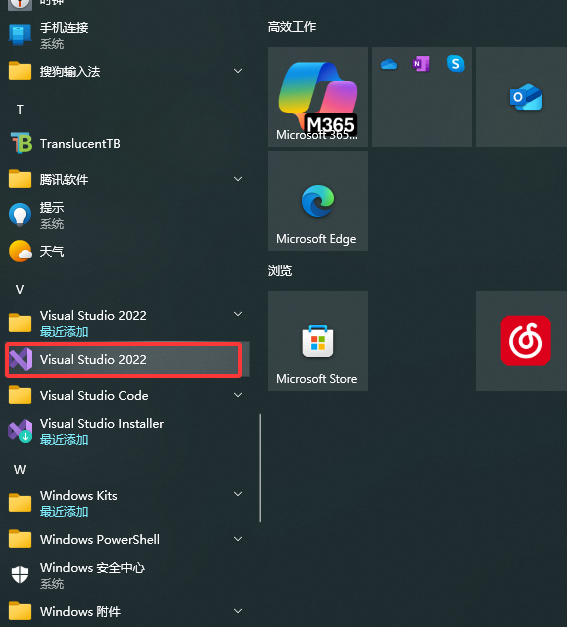Expand the Windows 附件 chevron
This screenshot has width=567, height=627.
click(238, 611)
